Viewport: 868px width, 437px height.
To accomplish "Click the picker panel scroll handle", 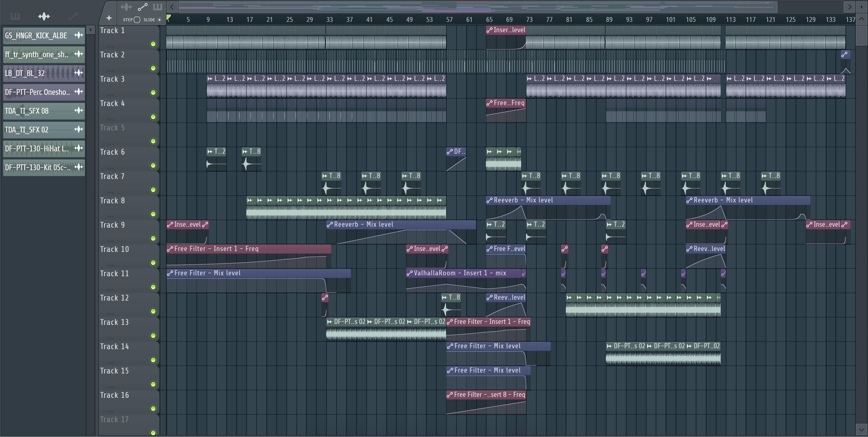I will click(x=90, y=30).
